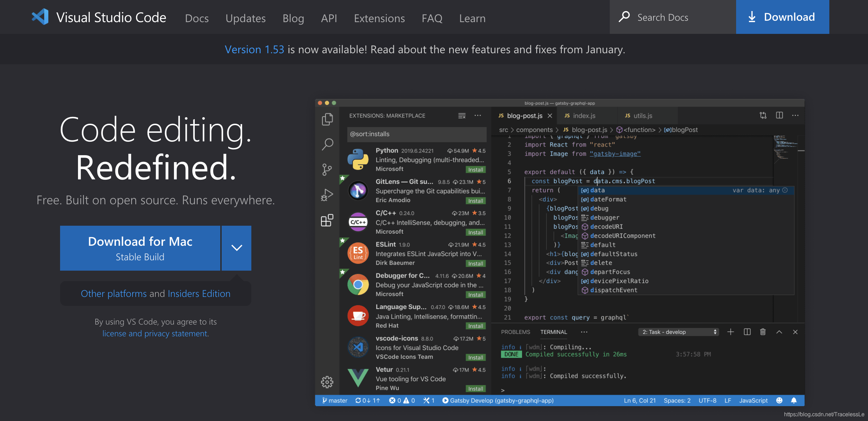Image resolution: width=868 pixels, height=421 pixels.
Task: Open the Other platforms link
Action: point(114,293)
